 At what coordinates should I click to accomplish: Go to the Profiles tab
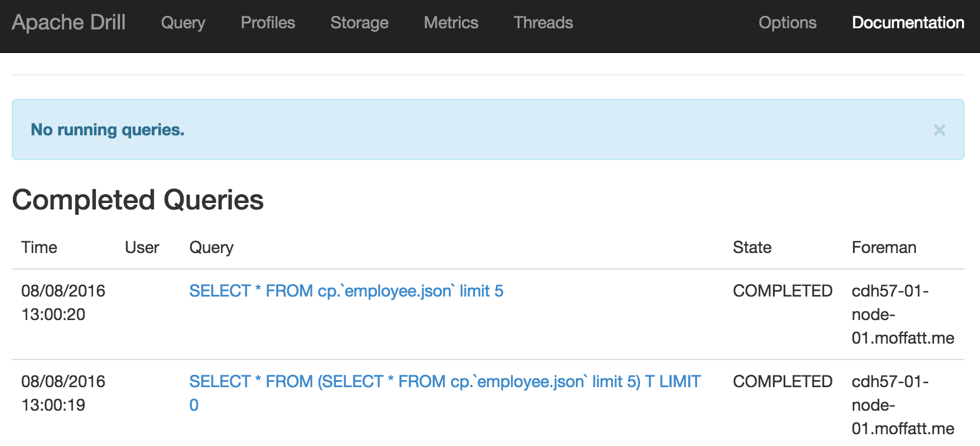(x=268, y=22)
